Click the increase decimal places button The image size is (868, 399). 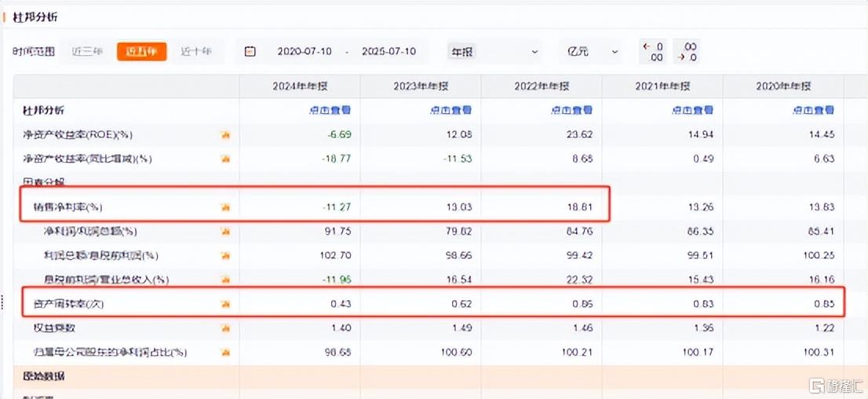pos(653,52)
